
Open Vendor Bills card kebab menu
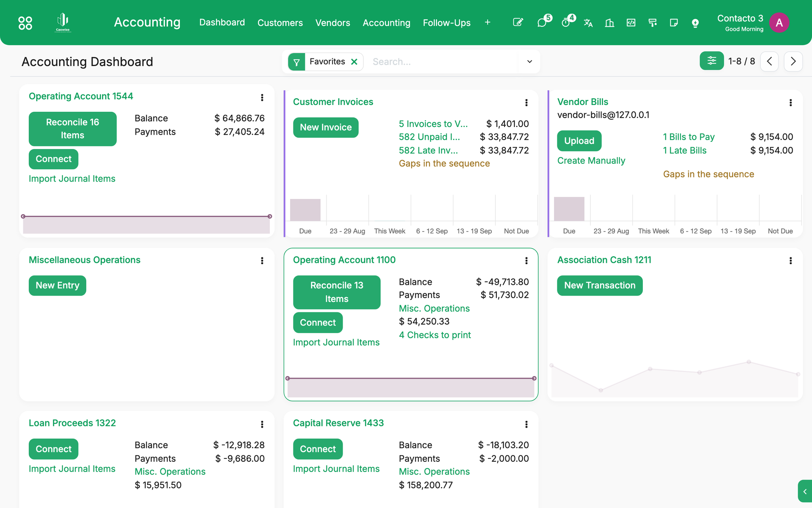point(790,102)
